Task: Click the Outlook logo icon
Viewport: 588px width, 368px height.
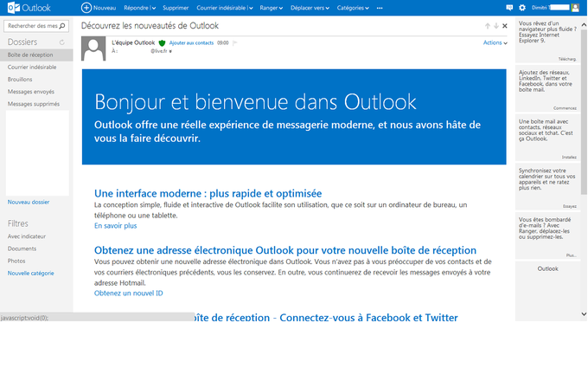Action: (x=14, y=8)
